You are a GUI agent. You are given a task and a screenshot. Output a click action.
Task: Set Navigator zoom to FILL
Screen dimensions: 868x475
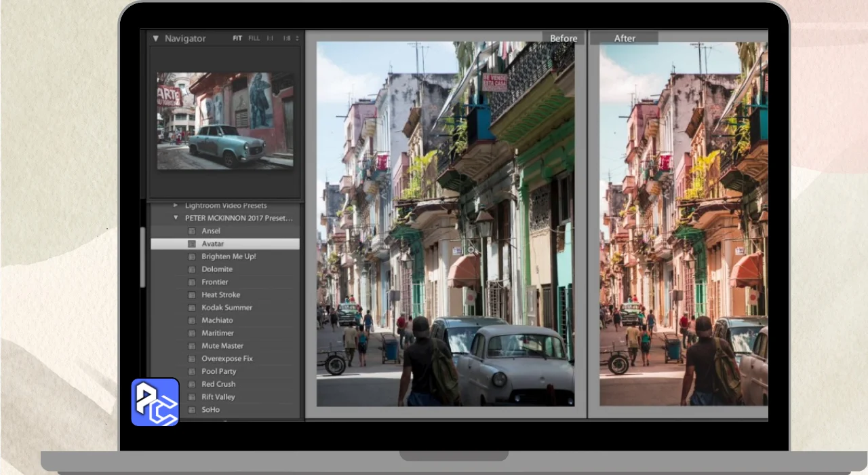[x=254, y=39]
